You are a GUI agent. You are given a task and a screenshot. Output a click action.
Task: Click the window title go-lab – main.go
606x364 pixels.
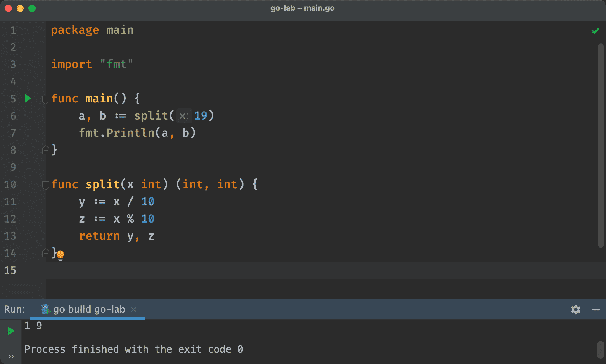(302, 8)
